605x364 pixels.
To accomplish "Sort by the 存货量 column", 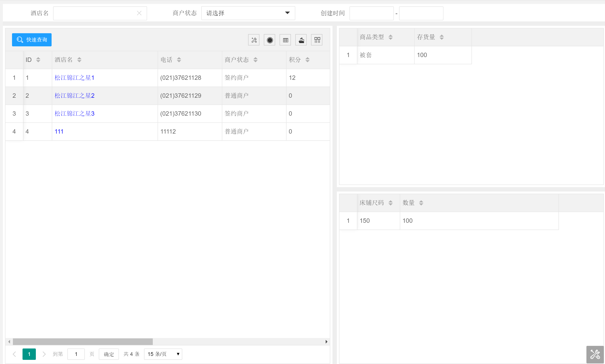I will [x=442, y=37].
